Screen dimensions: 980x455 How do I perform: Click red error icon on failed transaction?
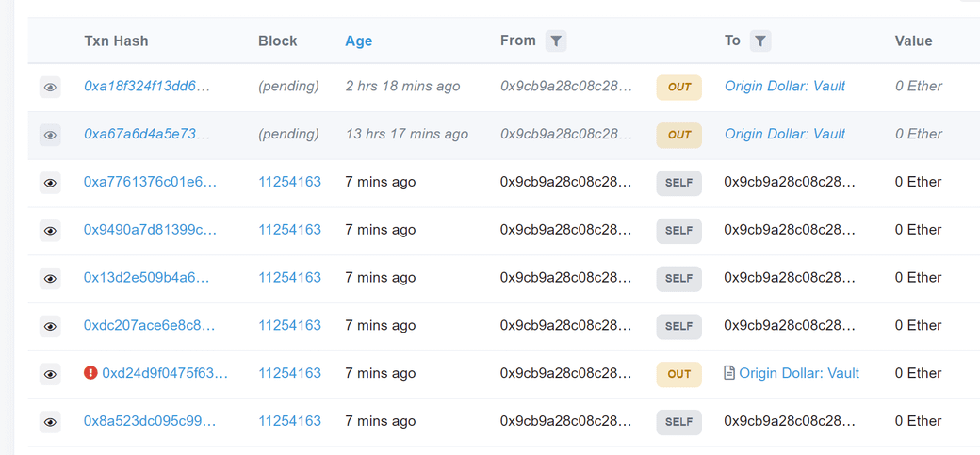[x=90, y=373]
